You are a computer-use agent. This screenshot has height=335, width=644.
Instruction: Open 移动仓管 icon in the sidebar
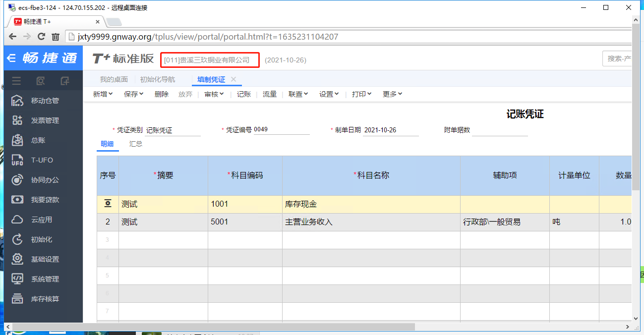(x=17, y=101)
